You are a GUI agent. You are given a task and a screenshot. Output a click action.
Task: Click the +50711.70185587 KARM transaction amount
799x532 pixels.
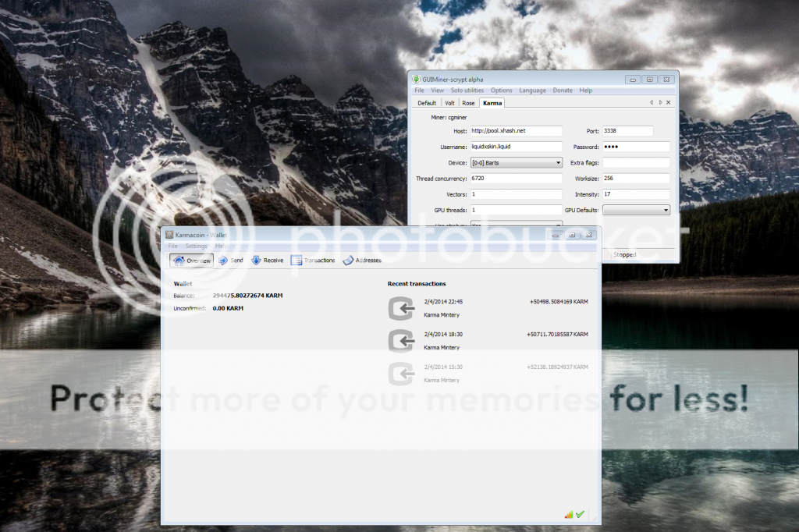(x=557, y=335)
